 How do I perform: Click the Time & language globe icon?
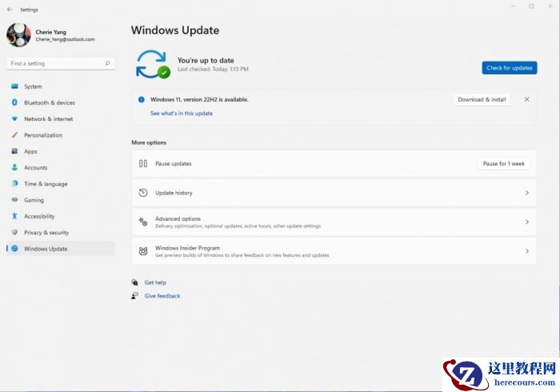coord(14,183)
